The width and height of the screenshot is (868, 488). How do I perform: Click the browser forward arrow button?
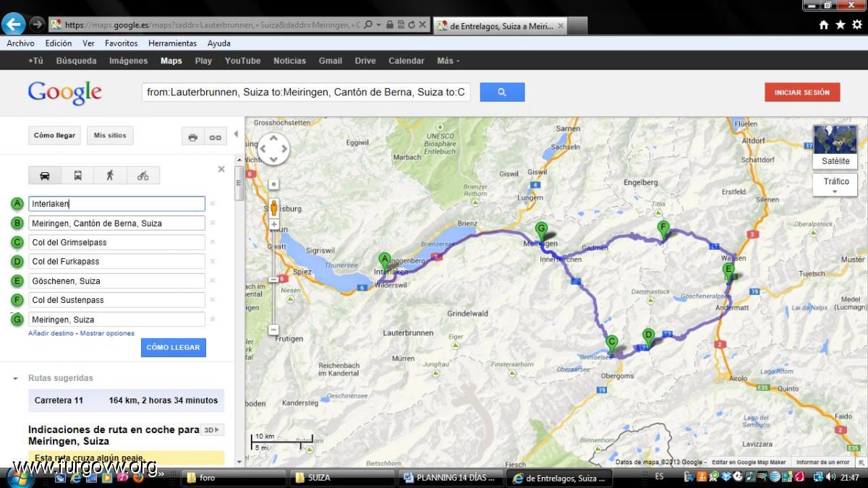pyautogui.click(x=37, y=24)
